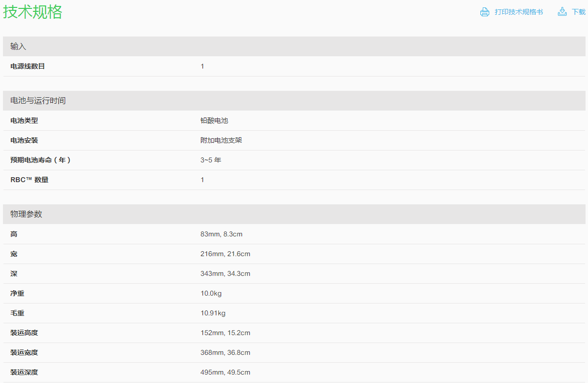The image size is (588, 383).
Task: Click the download tray icon
Action: click(562, 12)
